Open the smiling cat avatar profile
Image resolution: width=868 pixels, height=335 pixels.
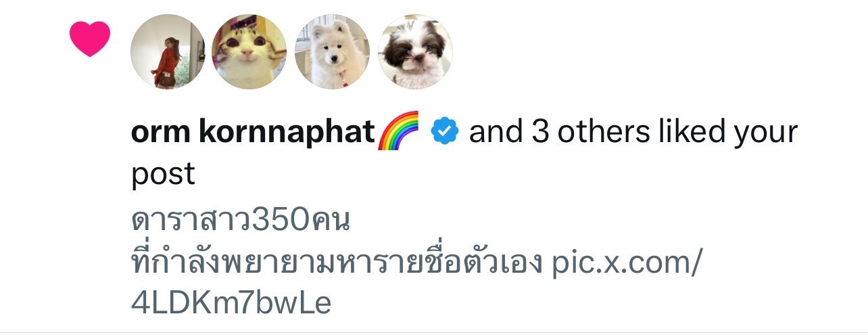point(249,51)
